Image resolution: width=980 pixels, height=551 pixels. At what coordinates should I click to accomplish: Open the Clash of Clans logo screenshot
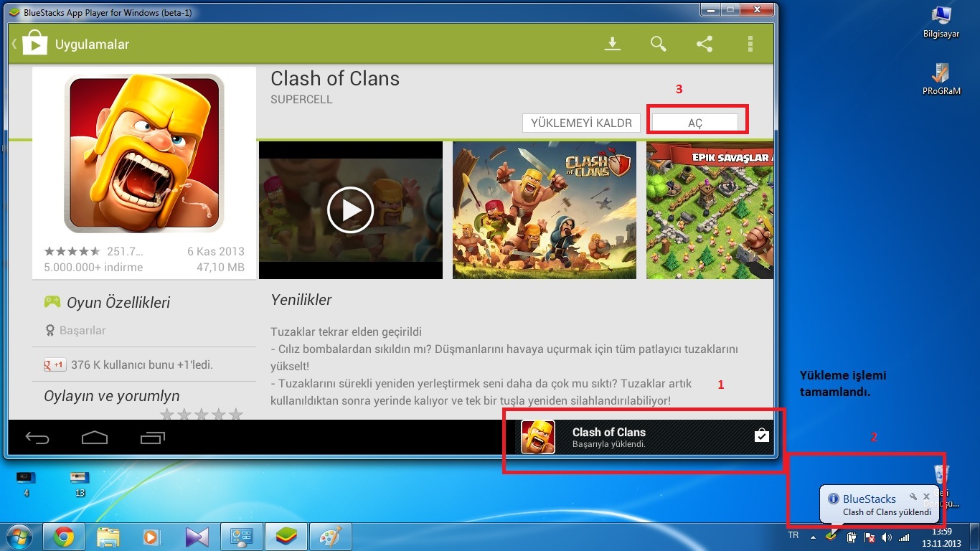tap(545, 210)
